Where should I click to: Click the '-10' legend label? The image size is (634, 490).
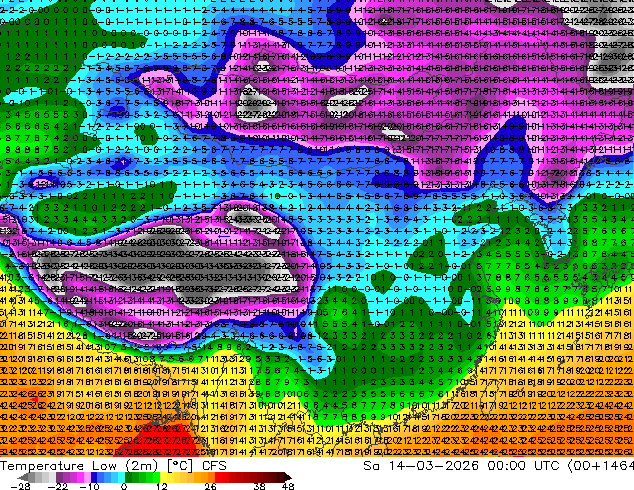[x=89, y=486]
